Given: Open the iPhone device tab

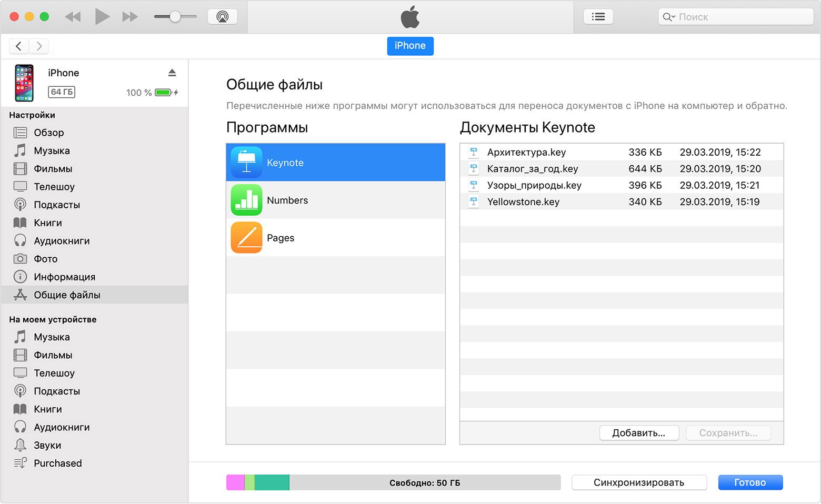Looking at the screenshot, I should pyautogui.click(x=410, y=46).
